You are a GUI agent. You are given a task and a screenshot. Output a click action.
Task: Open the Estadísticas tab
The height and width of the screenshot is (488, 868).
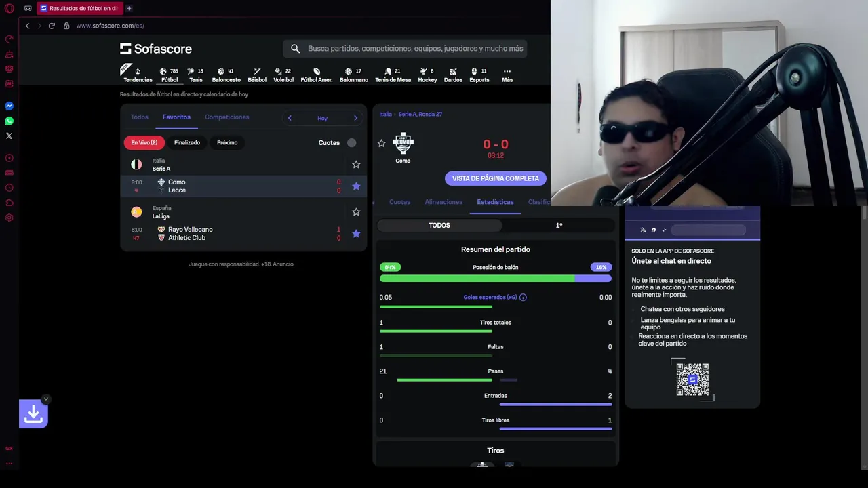point(495,202)
